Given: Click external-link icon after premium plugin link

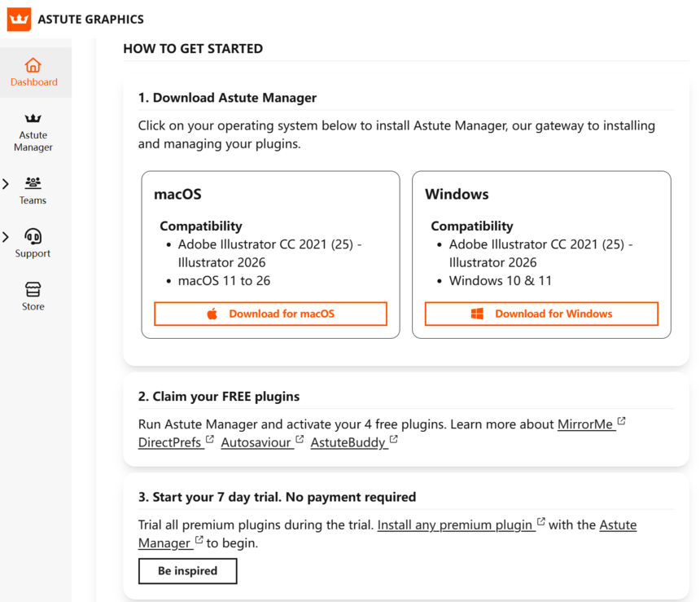Looking at the screenshot, I should tap(540, 521).
